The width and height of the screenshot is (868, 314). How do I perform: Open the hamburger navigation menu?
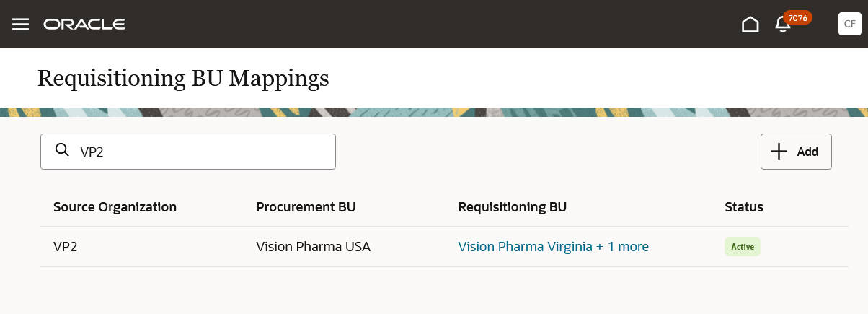pyautogui.click(x=21, y=25)
